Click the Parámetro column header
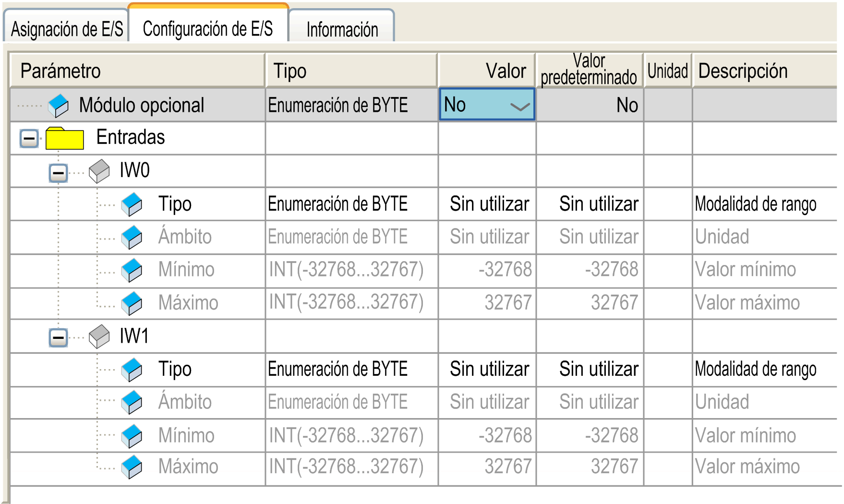The image size is (844, 504). pos(138,71)
